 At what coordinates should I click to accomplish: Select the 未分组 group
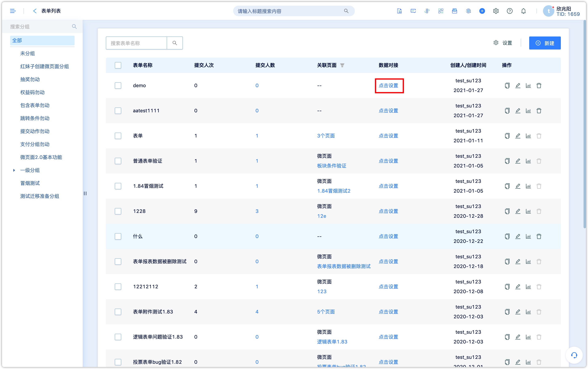coord(27,54)
